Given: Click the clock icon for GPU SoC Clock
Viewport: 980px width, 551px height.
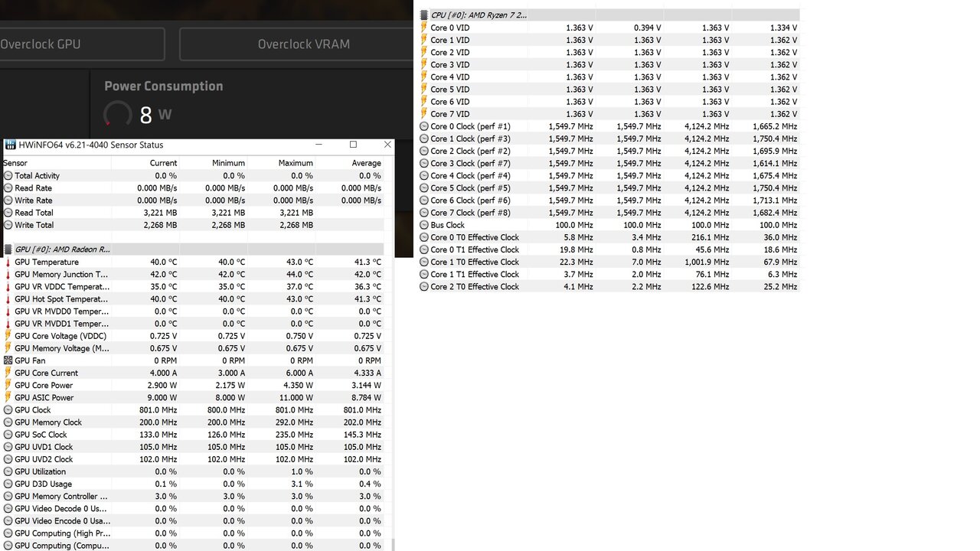Looking at the screenshot, I should [8, 435].
